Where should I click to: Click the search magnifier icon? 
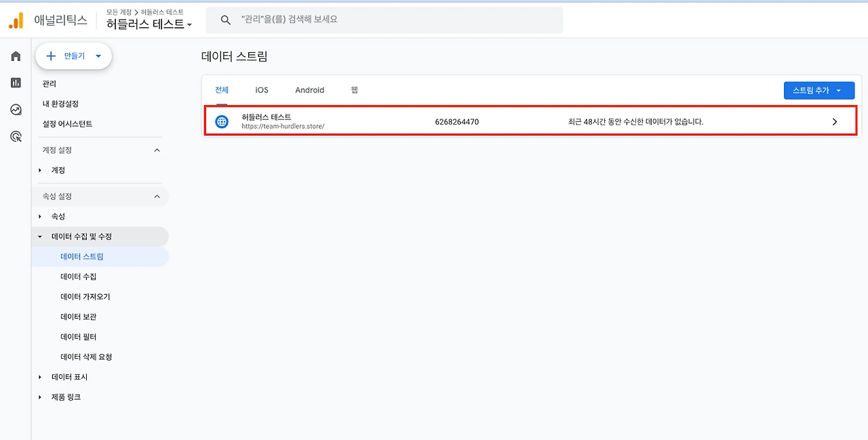(x=226, y=20)
